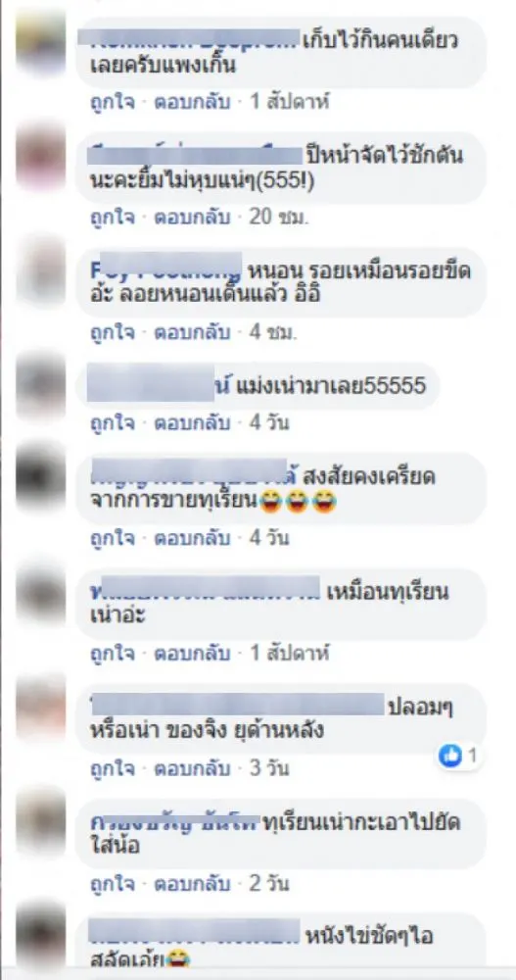Viewport: 516px width, 980px height.
Task: Open avatar of 'แม่งเน่ามาเลย55555' commenter
Action: [40, 387]
